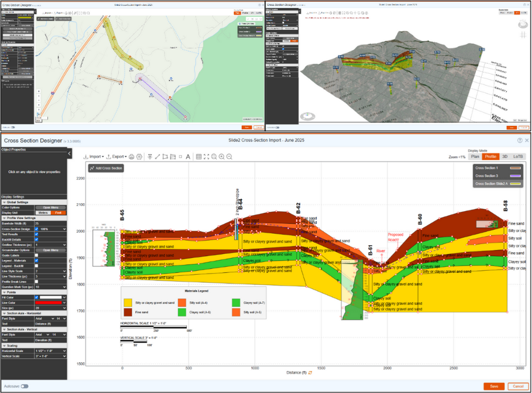Select the groundwater level symbol tool
This screenshot has height=393, width=532.
point(149,157)
